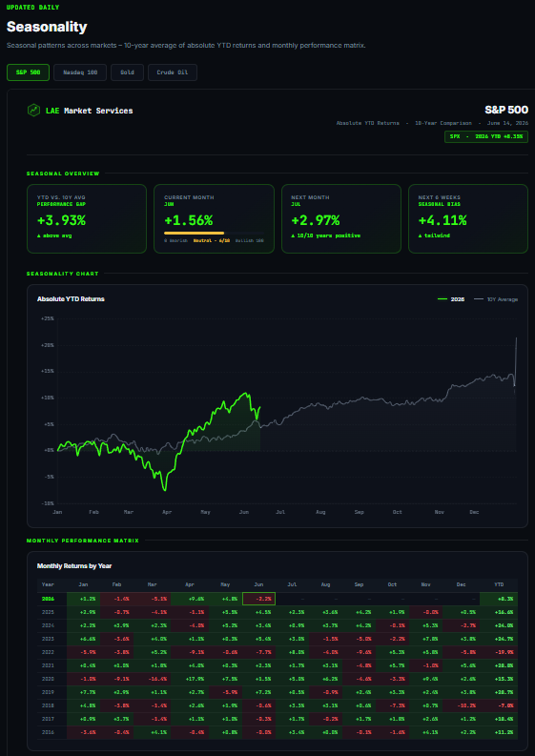Click the LAE hexagon chart logo icon
The image size is (535, 756).
point(33,111)
